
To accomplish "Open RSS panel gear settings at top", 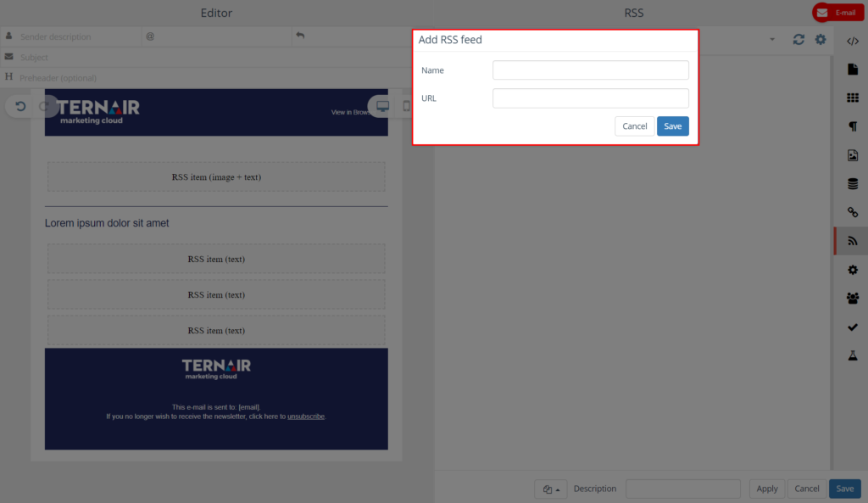I will point(821,39).
